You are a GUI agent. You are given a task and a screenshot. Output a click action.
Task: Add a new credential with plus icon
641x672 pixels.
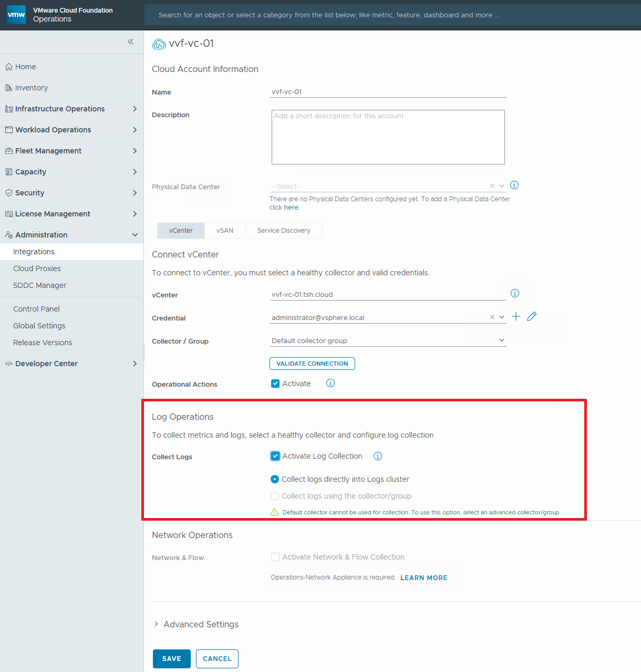516,316
